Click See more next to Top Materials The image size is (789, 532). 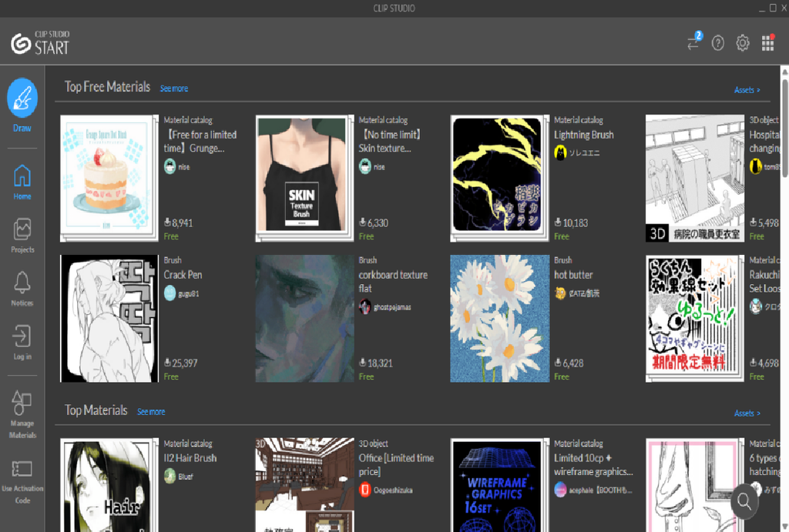pos(151,412)
